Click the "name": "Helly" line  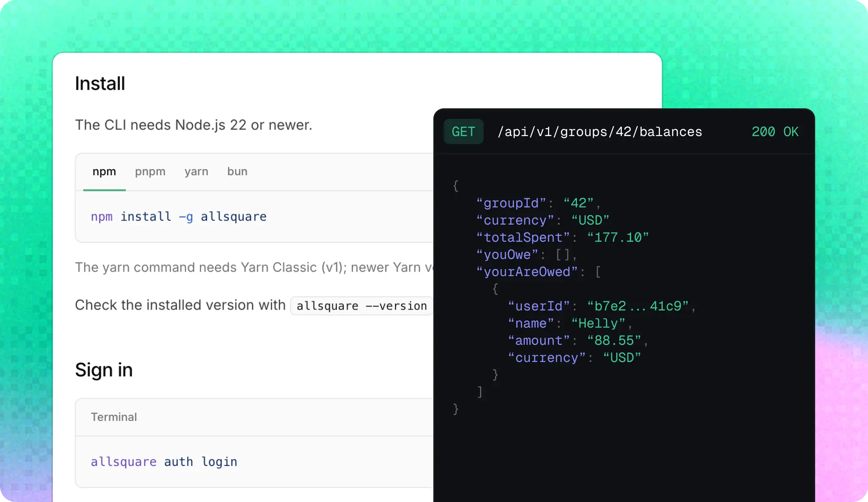[570, 323]
